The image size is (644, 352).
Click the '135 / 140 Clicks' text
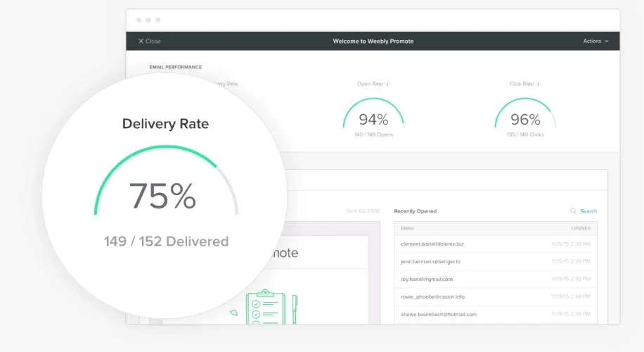tap(525, 134)
